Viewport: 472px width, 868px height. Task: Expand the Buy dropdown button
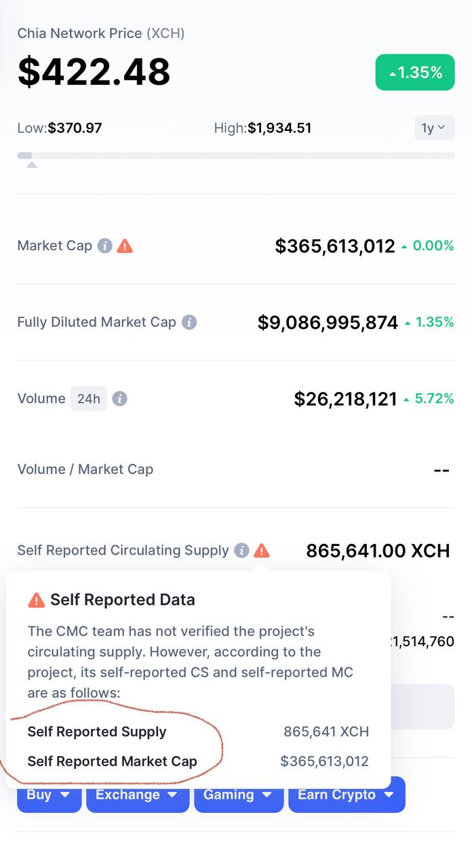point(50,795)
